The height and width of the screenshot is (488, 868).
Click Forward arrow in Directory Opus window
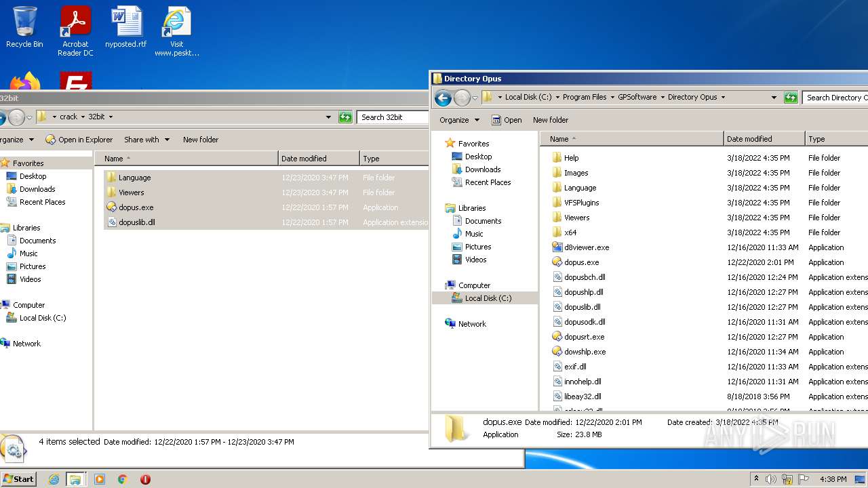pos(462,98)
